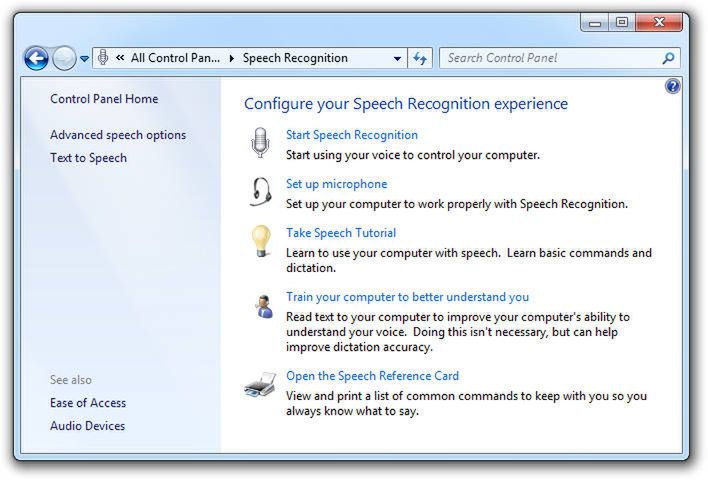708x480 pixels.
Task: Expand the arrow after All Control Panel Items
Action: [x=232, y=58]
